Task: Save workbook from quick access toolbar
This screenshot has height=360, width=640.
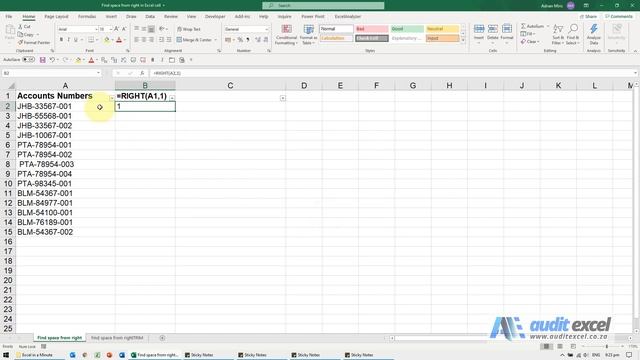Action: point(42,60)
